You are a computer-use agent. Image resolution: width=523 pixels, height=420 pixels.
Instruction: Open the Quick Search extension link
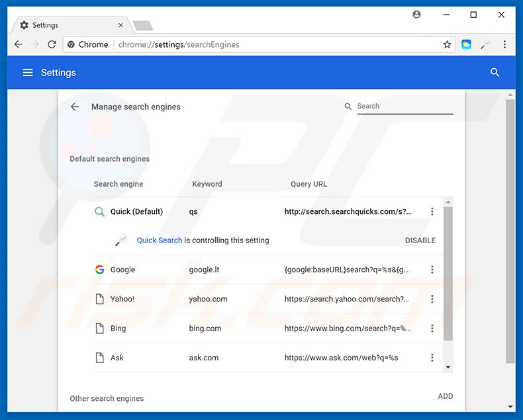pyautogui.click(x=160, y=240)
